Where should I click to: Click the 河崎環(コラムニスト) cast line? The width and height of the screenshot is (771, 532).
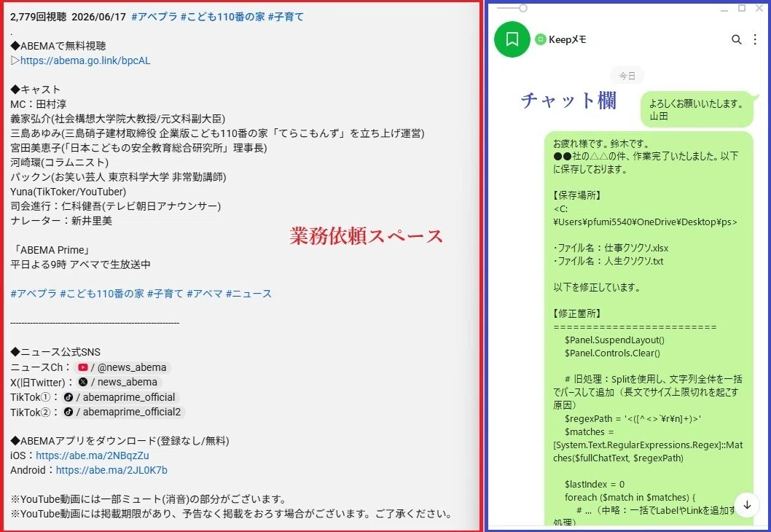[60, 163]
